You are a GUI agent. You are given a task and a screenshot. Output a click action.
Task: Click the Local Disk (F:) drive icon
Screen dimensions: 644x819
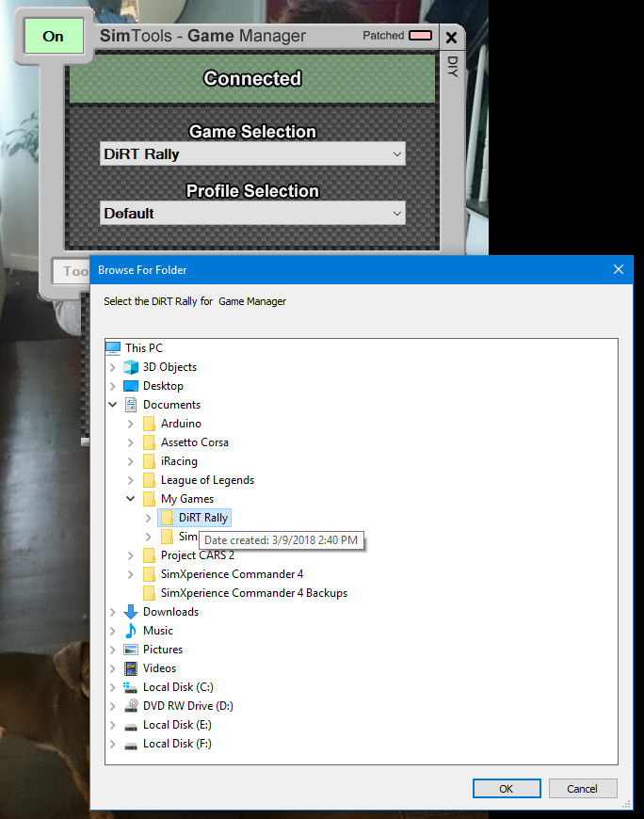[x=131, y=745]
